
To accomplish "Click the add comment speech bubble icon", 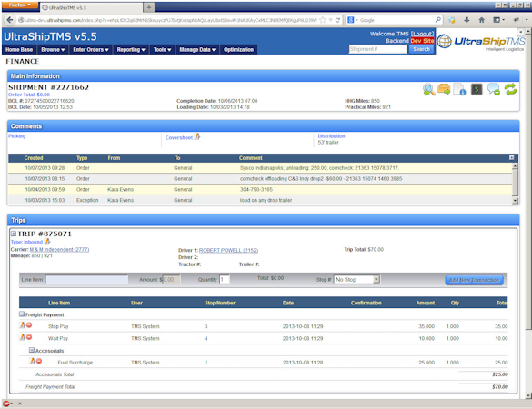I will [493, 90].
